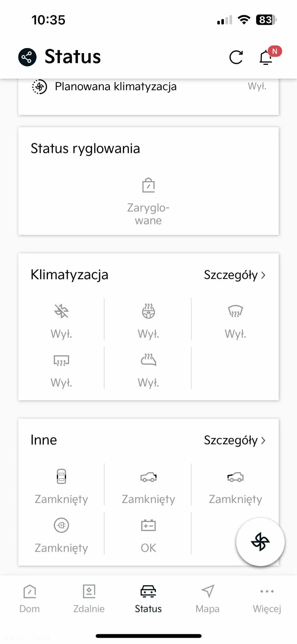This screenshot has width=297, height=644.
Task: Open the Planowana klimatyzacja row
Action: coord(148,87)
